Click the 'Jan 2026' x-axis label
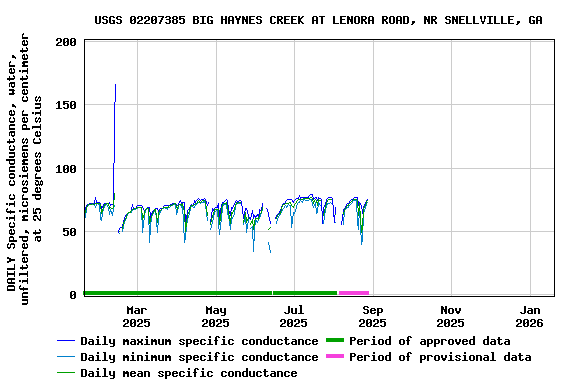 click(x=529, y=316)
